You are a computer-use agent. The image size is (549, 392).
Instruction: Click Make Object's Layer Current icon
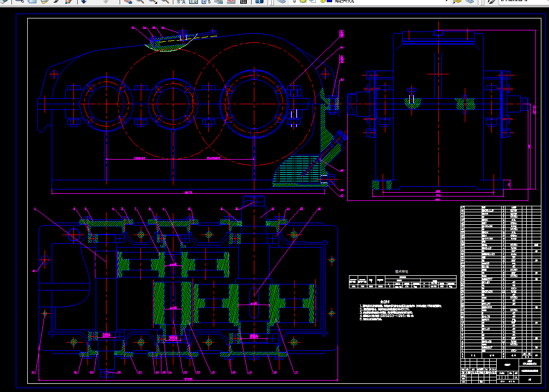pos(457,1)
